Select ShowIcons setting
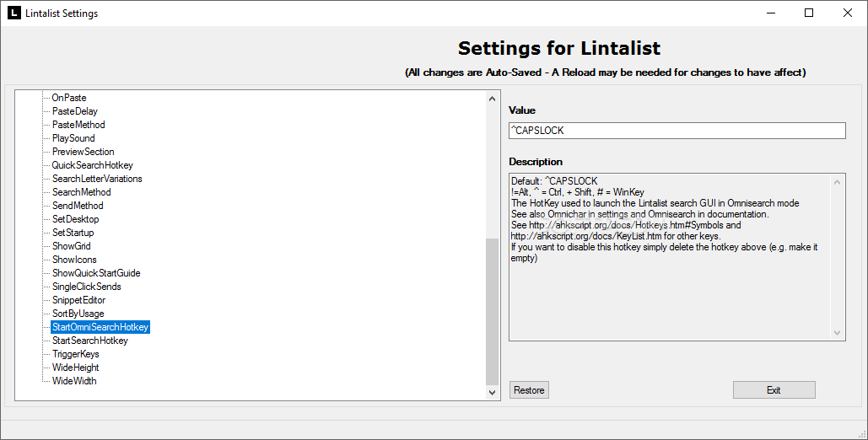 74,260
